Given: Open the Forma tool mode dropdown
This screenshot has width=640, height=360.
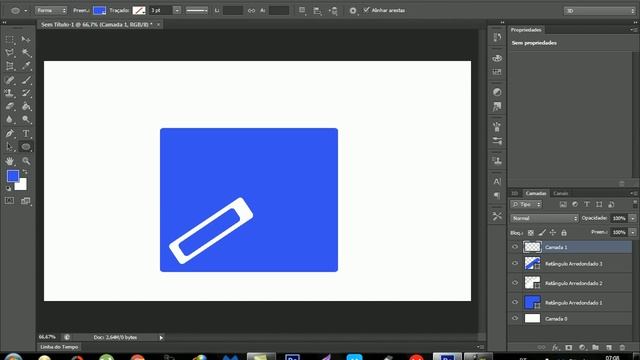Looking at the screenshot, I should (51, 11).
